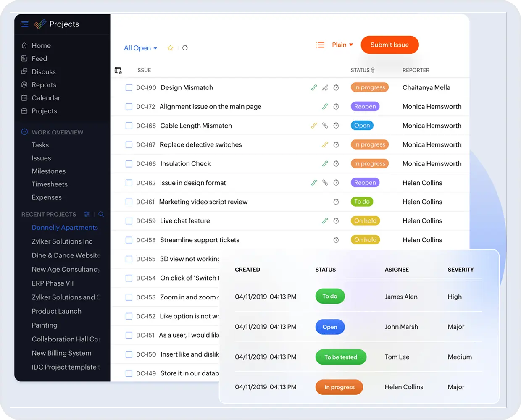The height and width of the screenshot is (420, 521).
Task: Click the timer icon on Marketing video script review
Action: pyautogui.click(x=336, y=202)
